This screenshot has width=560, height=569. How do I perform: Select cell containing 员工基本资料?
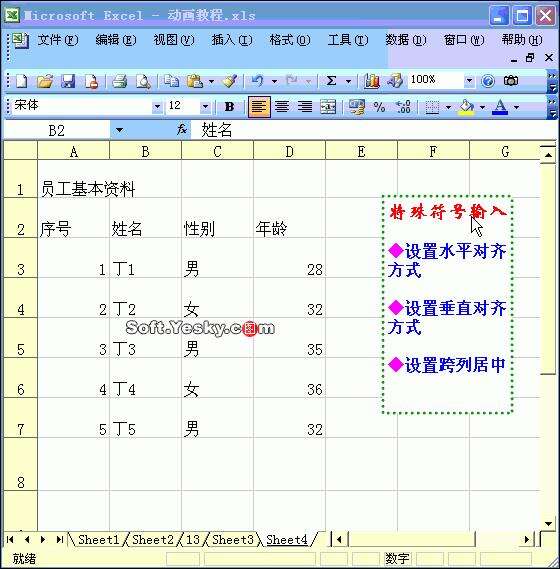point(74,179)
